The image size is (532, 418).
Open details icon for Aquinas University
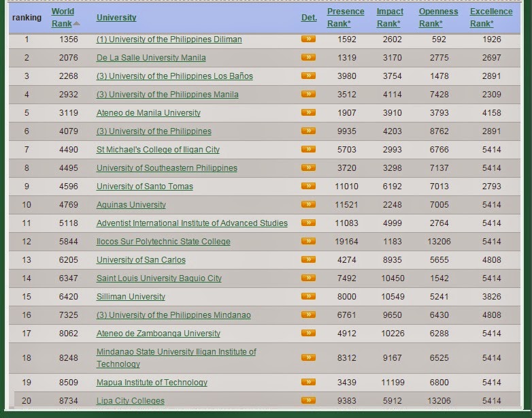(x=308, y=204)
